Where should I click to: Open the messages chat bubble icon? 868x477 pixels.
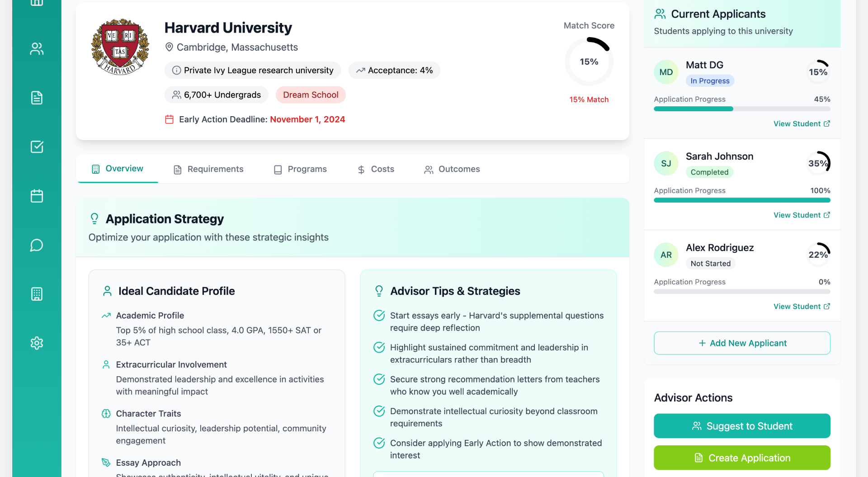pos(37,245)
